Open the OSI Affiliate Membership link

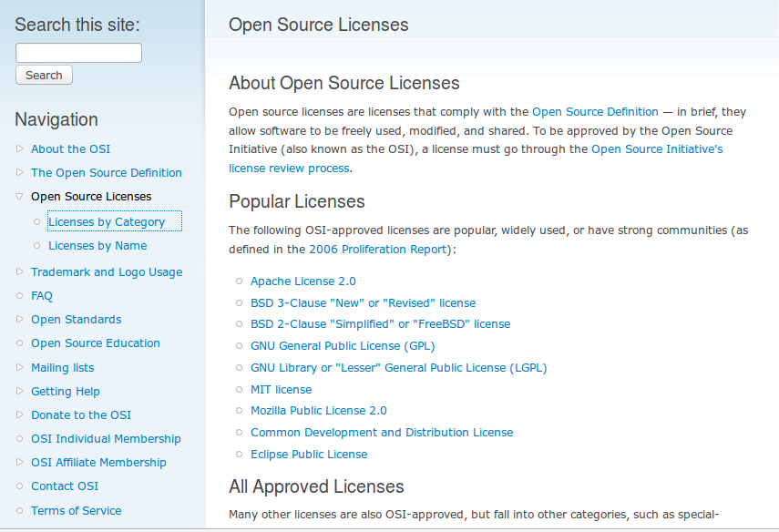98,463
